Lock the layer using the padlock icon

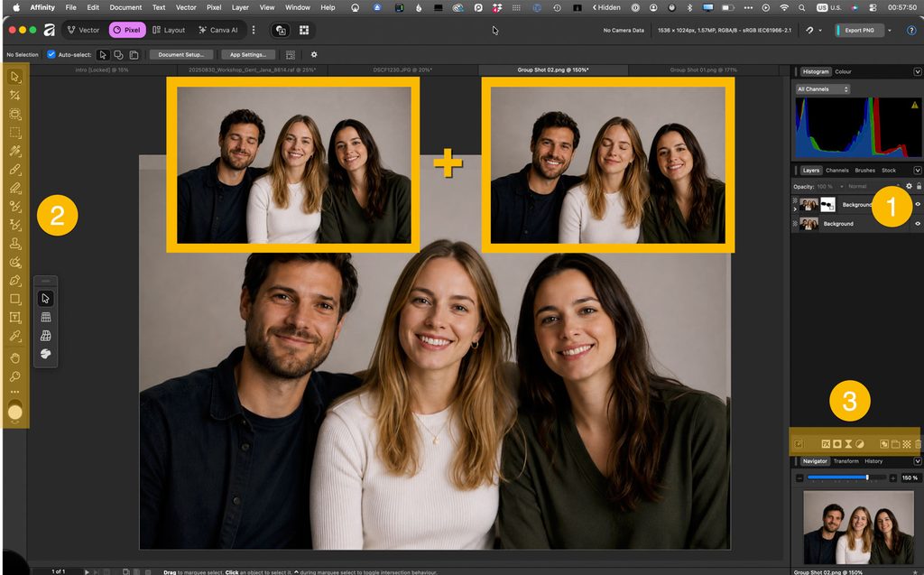[918, 186]
